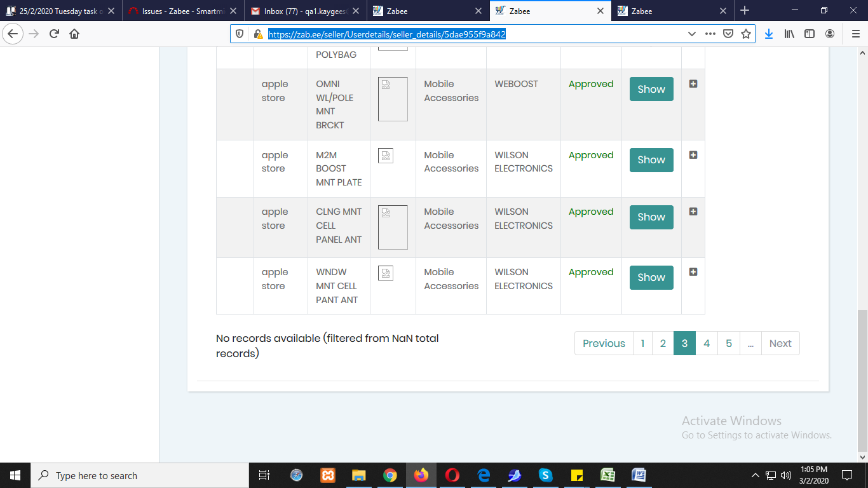Image resolution: width=868 pixels, height=488 pixels.
Task: Bookmark this page with star icon
Action: [x=746, y=34]
